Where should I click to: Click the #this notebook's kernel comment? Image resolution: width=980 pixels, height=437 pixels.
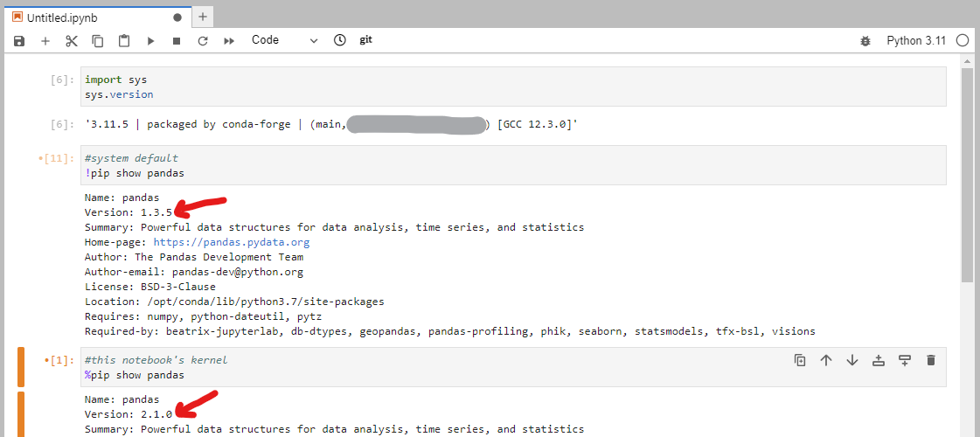pyautogui.click(x=156, y=360)
